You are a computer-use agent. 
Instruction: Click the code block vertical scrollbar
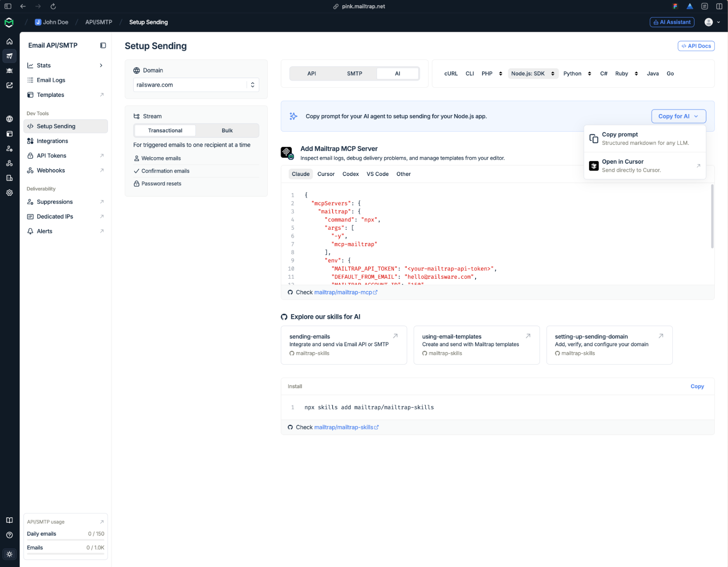pyautogui.click(x=712, y=216)
